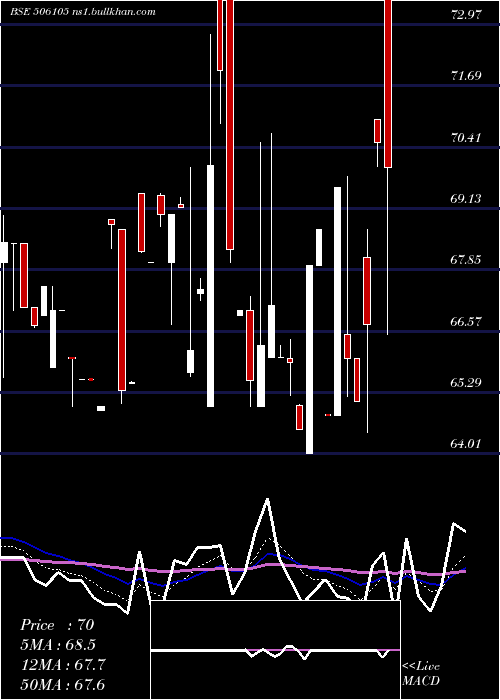500x700 pixels.
Task: Click the '50MA : 67.6' readout
Action: [63, 684]
